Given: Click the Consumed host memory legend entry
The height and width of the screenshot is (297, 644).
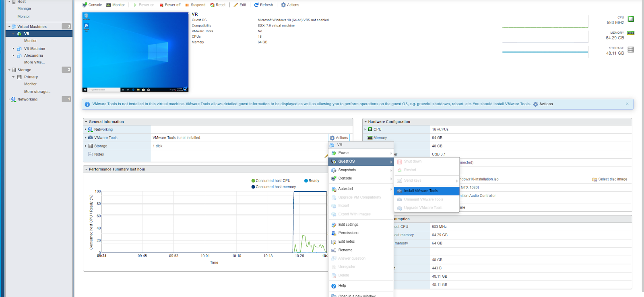Looking at the screenshot, I should coord(275,187).
